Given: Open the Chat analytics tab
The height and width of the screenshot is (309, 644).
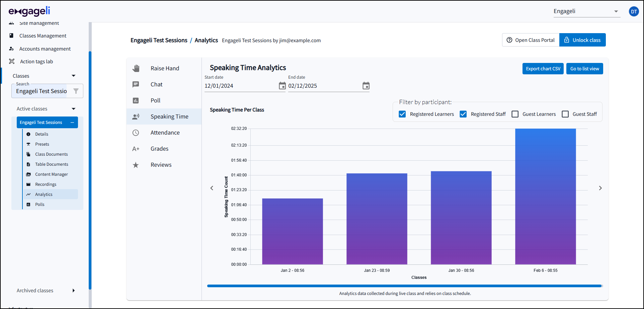Looking at the screenshot, I should pos(164,84).
